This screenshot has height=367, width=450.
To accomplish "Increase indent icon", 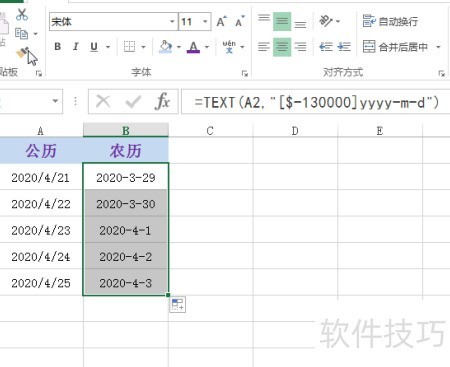I will pyautogui.click(x=344, y=47).
